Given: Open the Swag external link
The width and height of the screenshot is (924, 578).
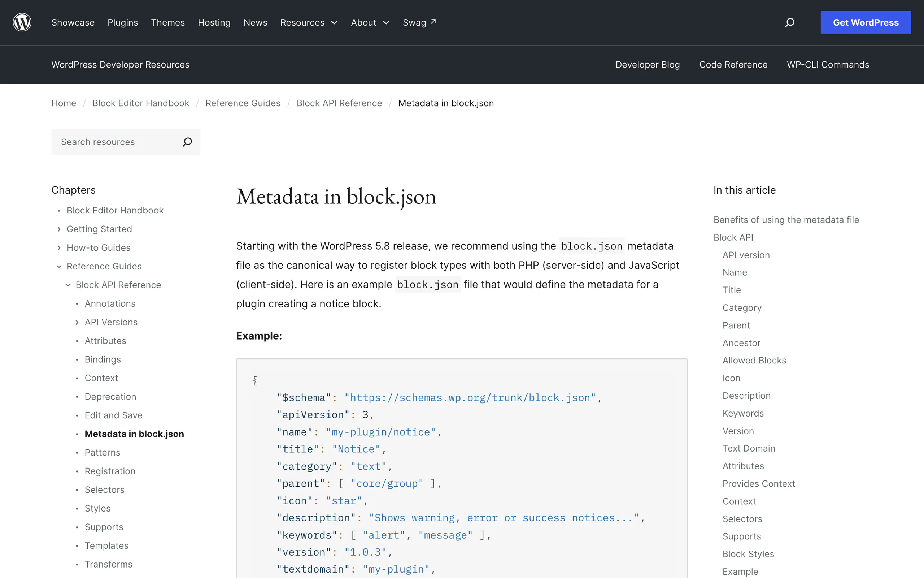Looking at the screenshot, I should [x=419, y=22].
